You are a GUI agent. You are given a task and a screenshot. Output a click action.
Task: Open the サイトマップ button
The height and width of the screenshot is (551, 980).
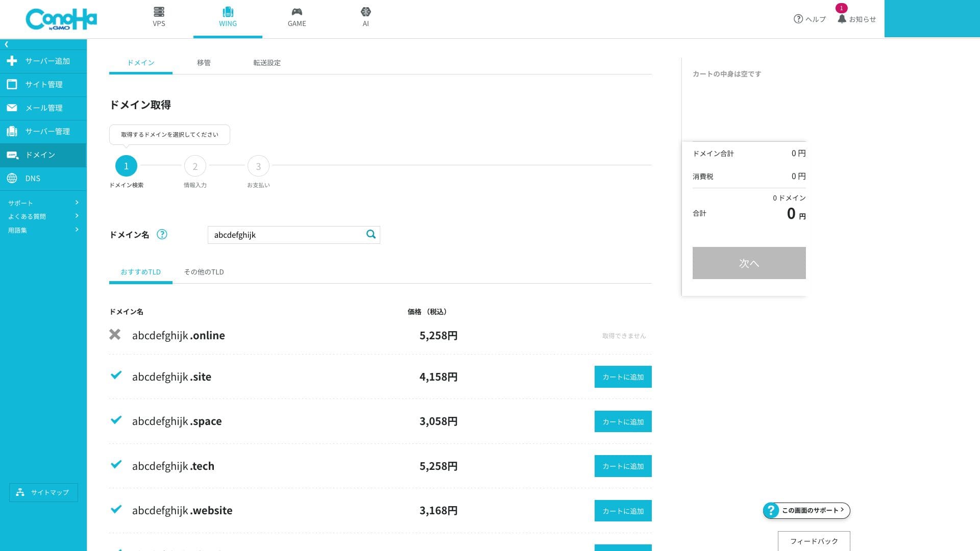click(43, 492)
